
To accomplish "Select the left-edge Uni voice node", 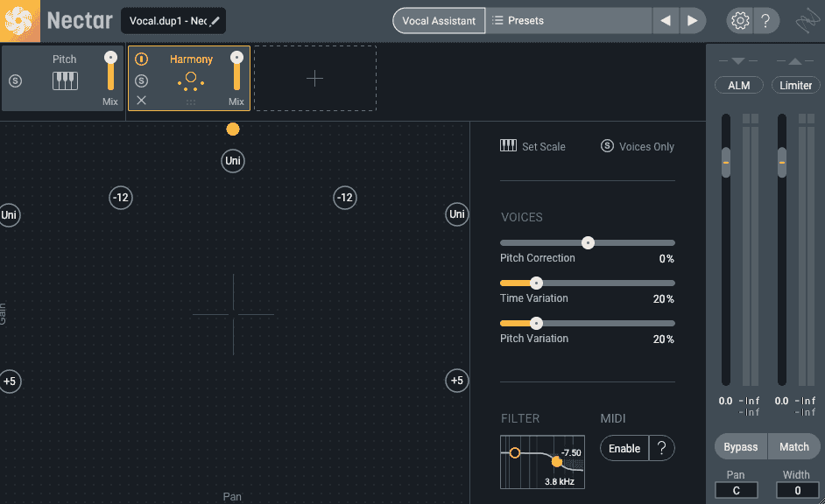I will pos(9,215).
